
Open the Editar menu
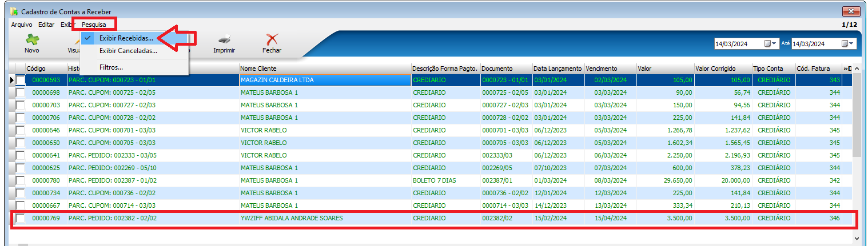click(x=46, y=25)
